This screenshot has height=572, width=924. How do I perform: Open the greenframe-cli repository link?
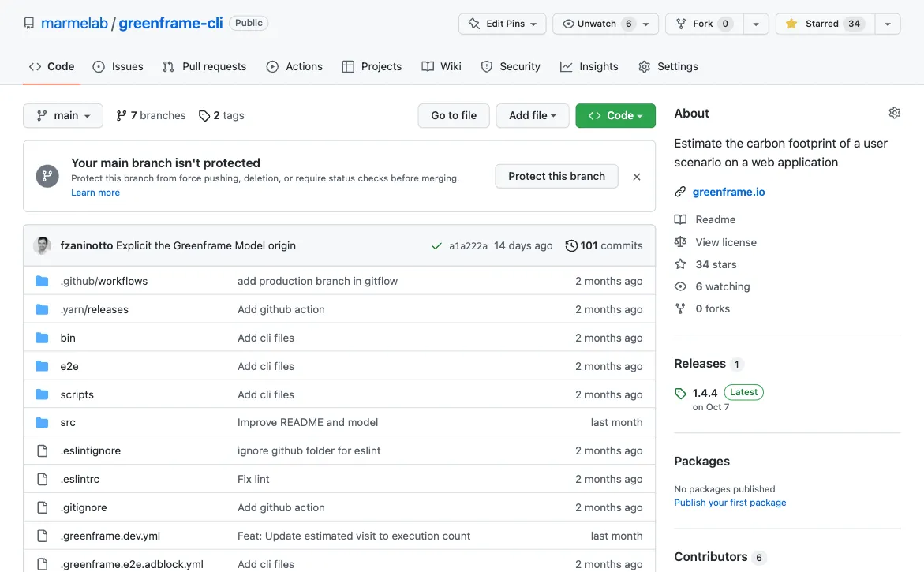pyautogui.click(x=171, y=23)
